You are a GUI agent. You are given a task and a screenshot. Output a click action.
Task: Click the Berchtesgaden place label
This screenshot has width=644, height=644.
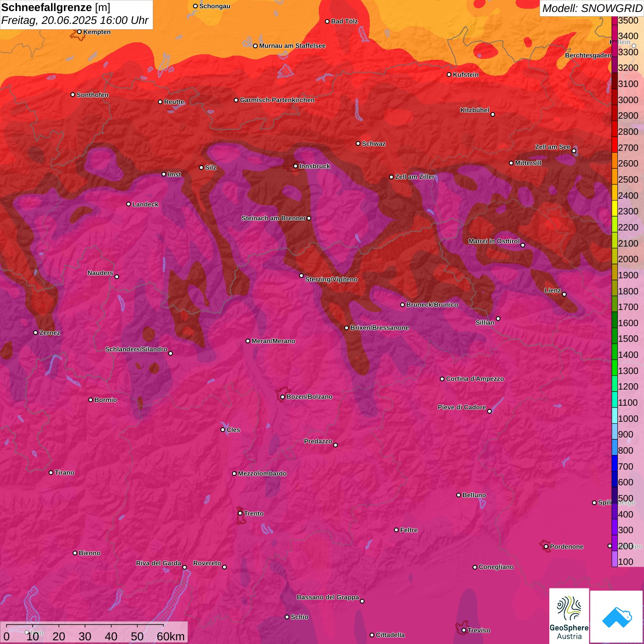tap(588, 55)
